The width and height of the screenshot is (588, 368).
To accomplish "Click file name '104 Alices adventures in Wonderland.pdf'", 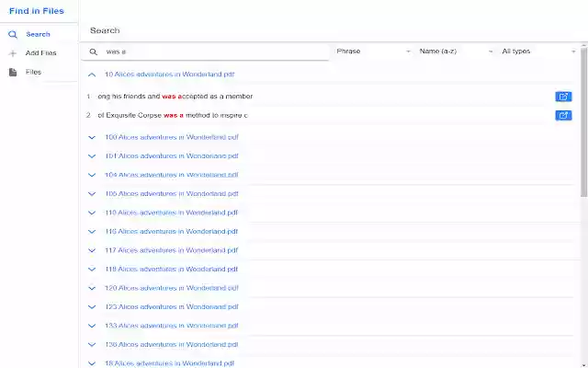I will 172,175.
